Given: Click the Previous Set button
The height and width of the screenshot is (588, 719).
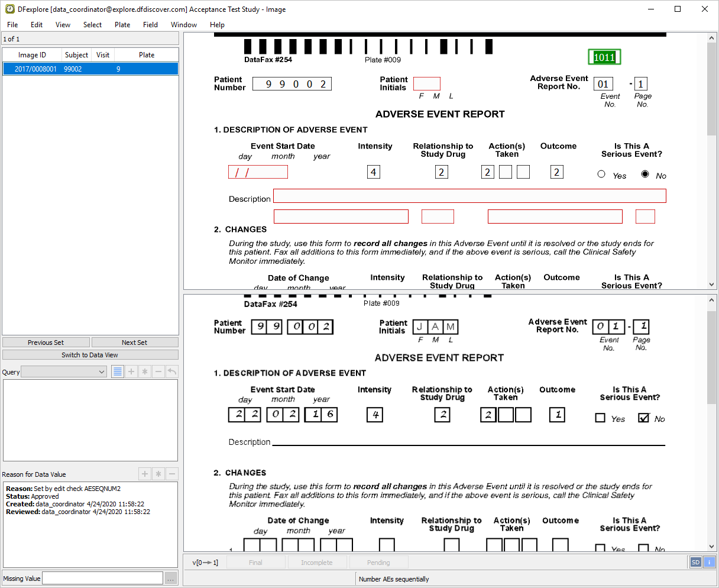Looking at the screenshot, I should coord(46,343).
